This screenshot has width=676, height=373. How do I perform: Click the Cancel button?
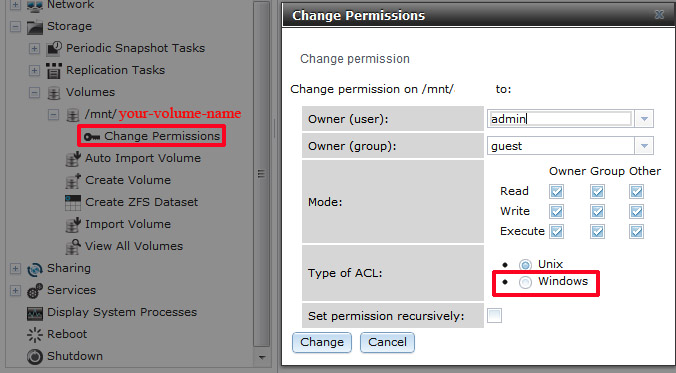[x=387, y=342]
